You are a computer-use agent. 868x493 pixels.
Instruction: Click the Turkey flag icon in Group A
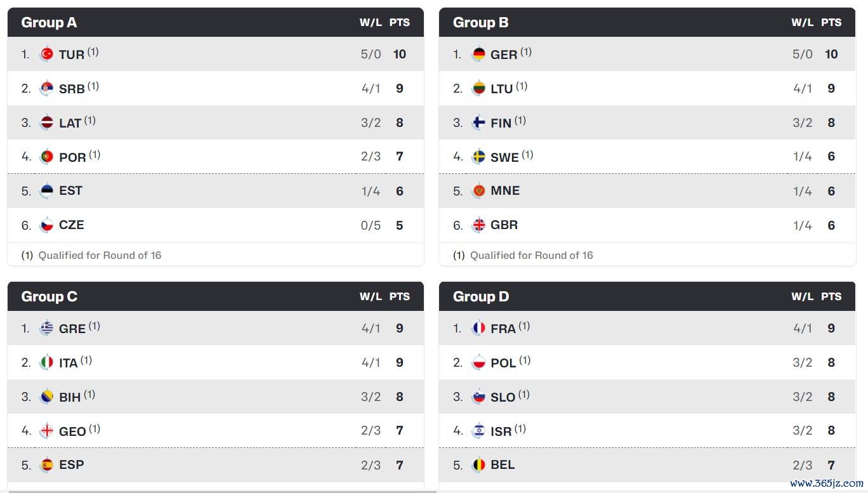coord(46,54)
